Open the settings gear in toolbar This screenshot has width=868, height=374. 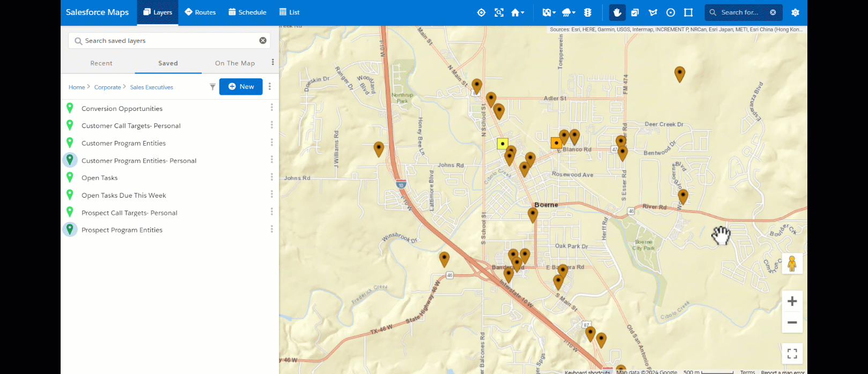pos(795,12)
